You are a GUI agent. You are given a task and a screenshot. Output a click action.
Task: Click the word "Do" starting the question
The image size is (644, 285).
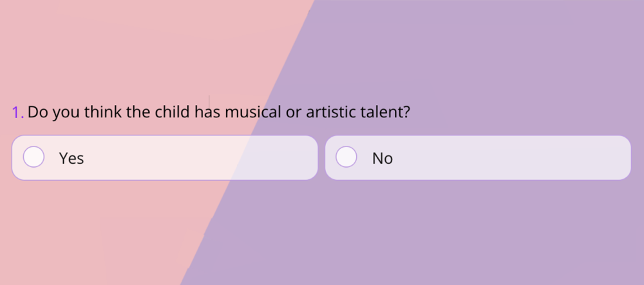[37, 112]
